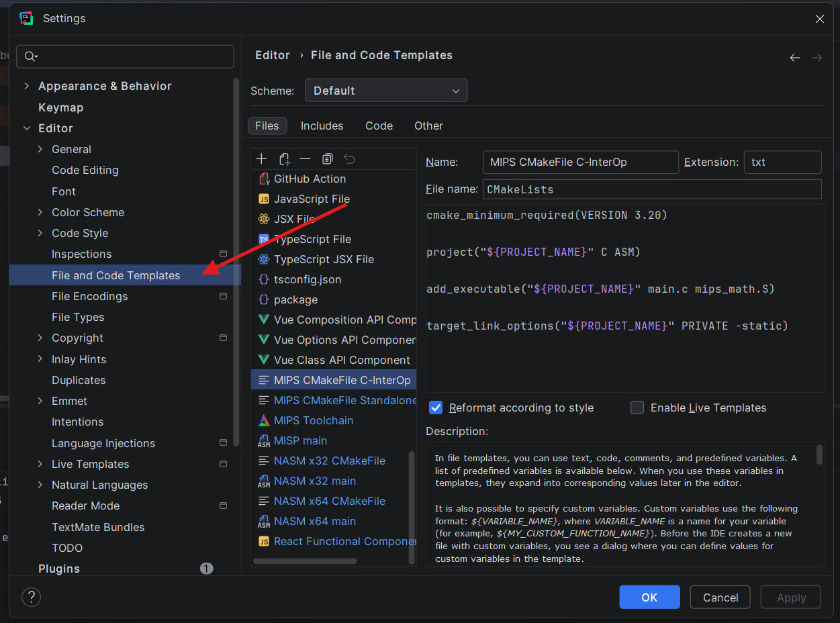
Task: Collapse the Editor section
Action: coord(27,128)
